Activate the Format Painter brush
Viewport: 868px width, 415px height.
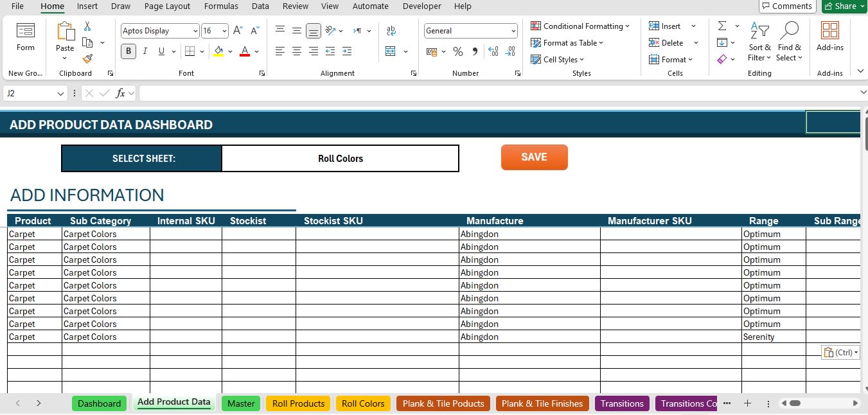pyautogui.click(x=87, y=58)
